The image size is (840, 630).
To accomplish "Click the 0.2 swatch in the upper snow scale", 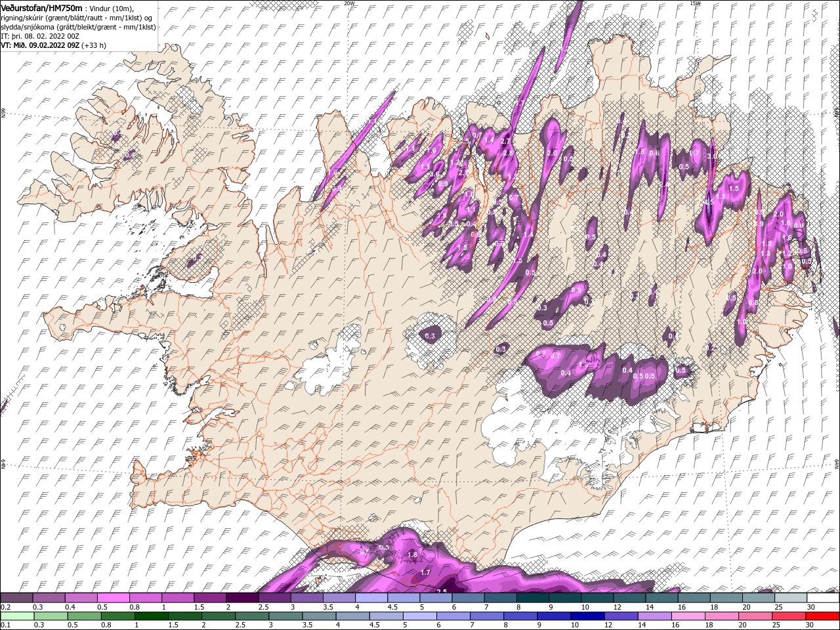I will (x=16, y=598).
